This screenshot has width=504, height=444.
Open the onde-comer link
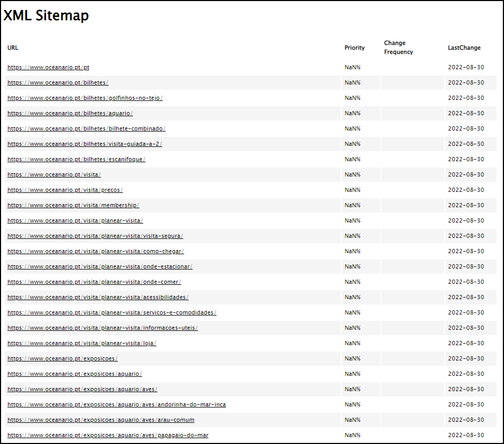pos(94,282)
